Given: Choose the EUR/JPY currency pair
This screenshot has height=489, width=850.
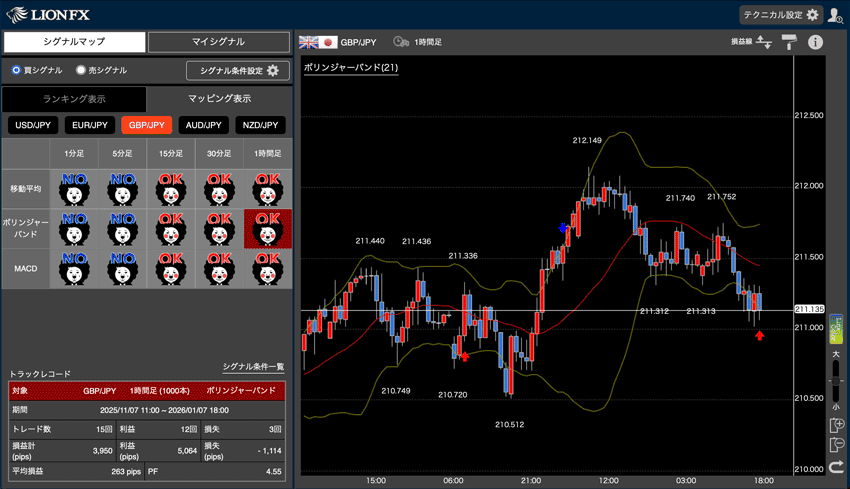Looking at the screenshot, I should (90, 125).
